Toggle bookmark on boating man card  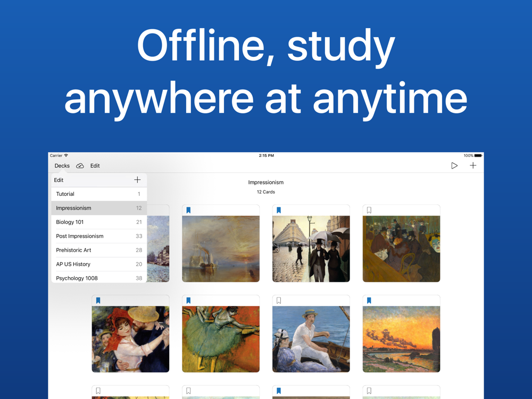coord(279,301)
